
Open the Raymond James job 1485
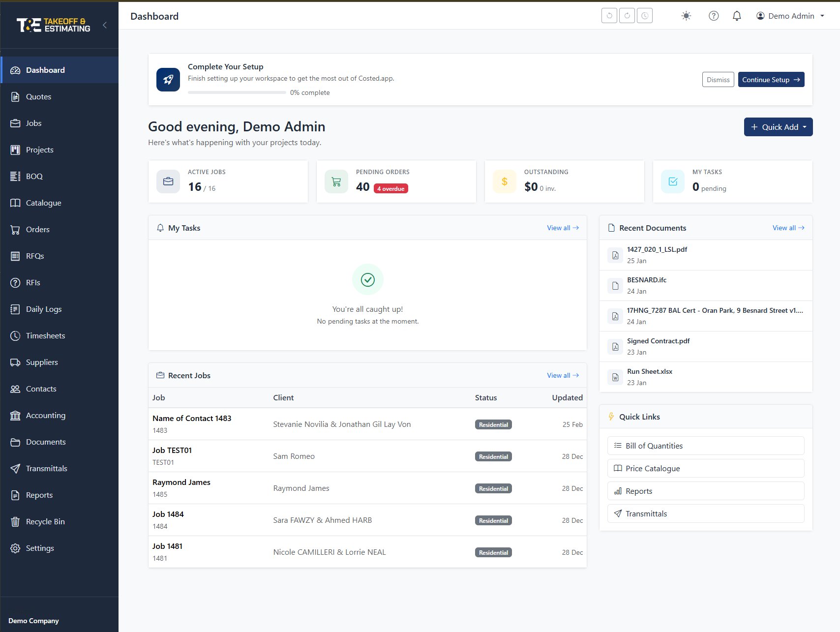click(367, 488)
